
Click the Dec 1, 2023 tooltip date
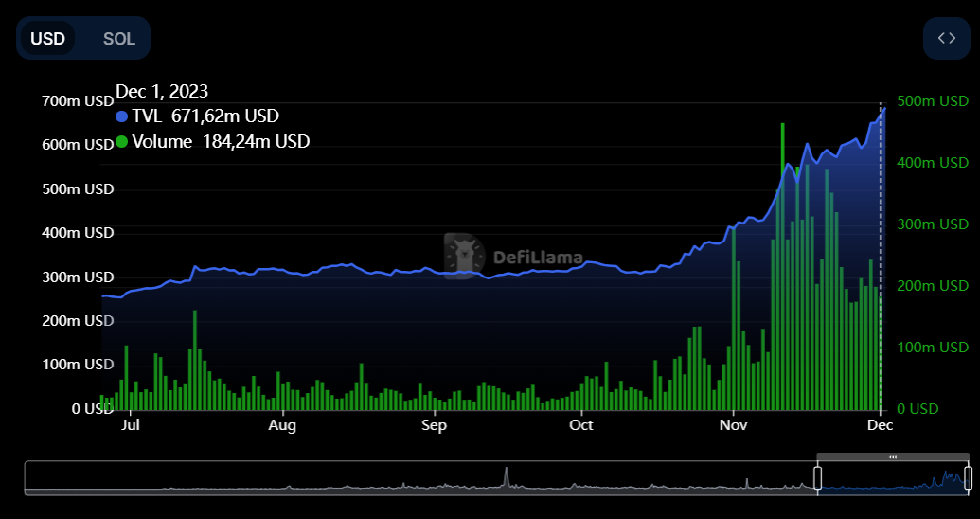[162, 91]
